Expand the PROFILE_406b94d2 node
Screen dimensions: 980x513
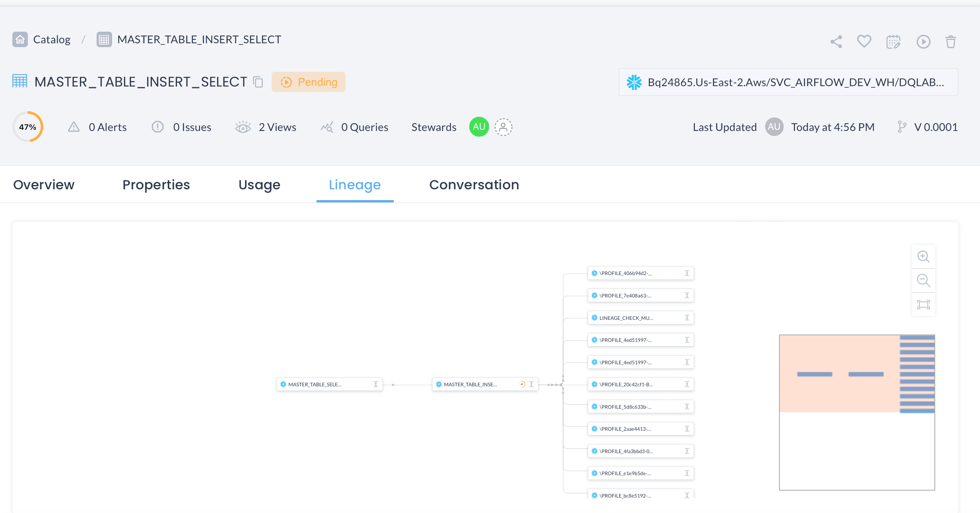[x=687, y=273]
